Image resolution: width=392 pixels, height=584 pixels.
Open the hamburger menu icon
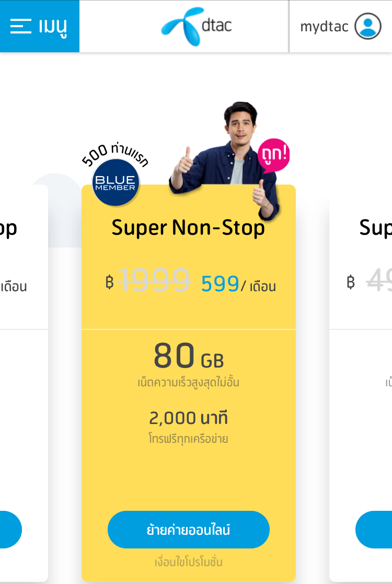click(x=21, y=26)
